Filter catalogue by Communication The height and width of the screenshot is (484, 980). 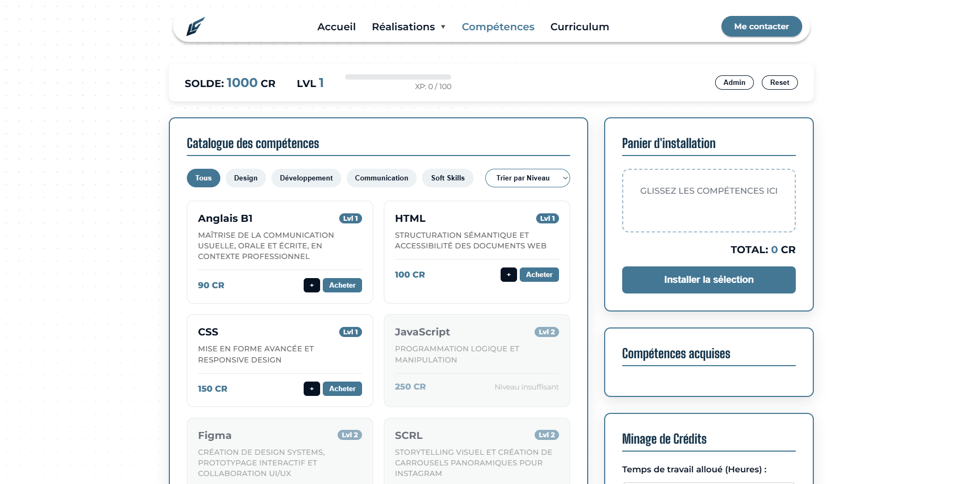point(381,178)
